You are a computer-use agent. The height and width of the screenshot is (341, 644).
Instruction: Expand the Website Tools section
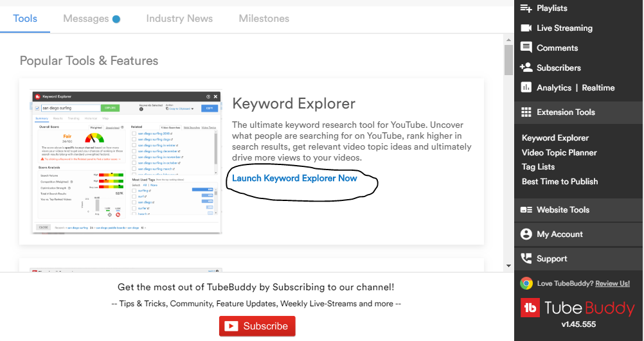[578, 210]
